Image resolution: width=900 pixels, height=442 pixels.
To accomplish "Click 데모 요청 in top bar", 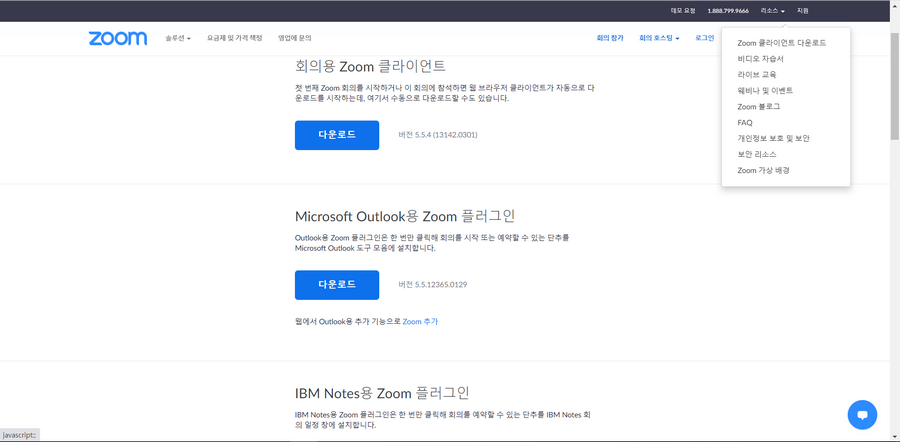I will coord(682,11).
